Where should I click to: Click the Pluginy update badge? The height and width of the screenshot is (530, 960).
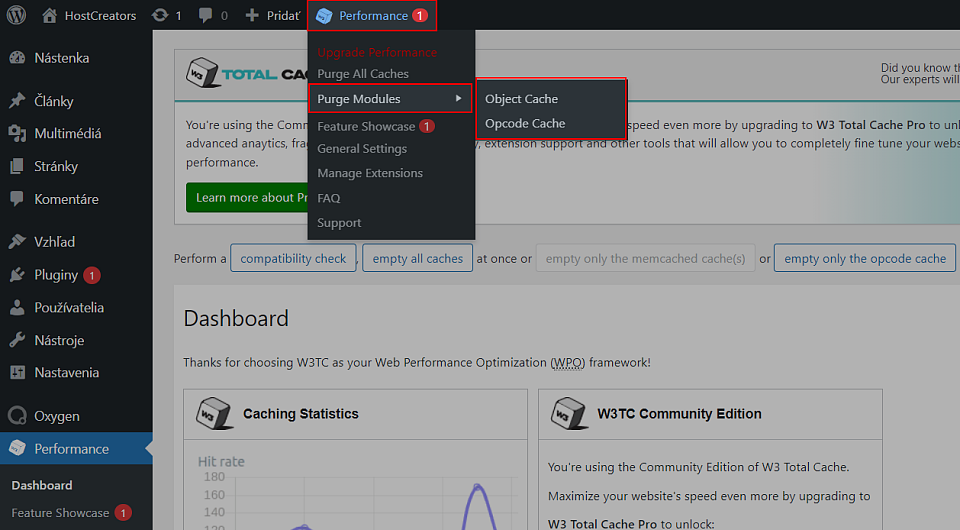(92, 275)
